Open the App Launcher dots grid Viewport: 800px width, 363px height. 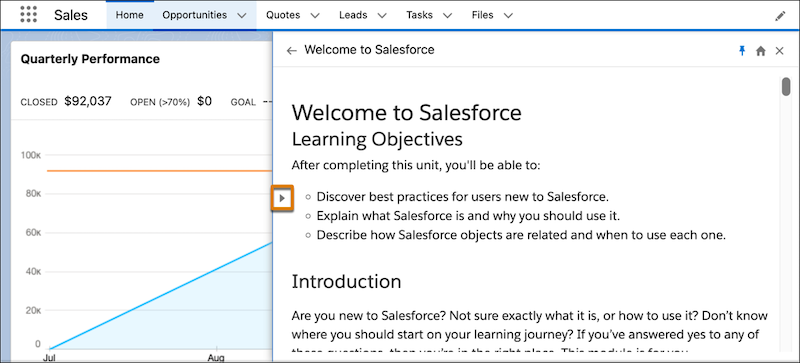29,15
